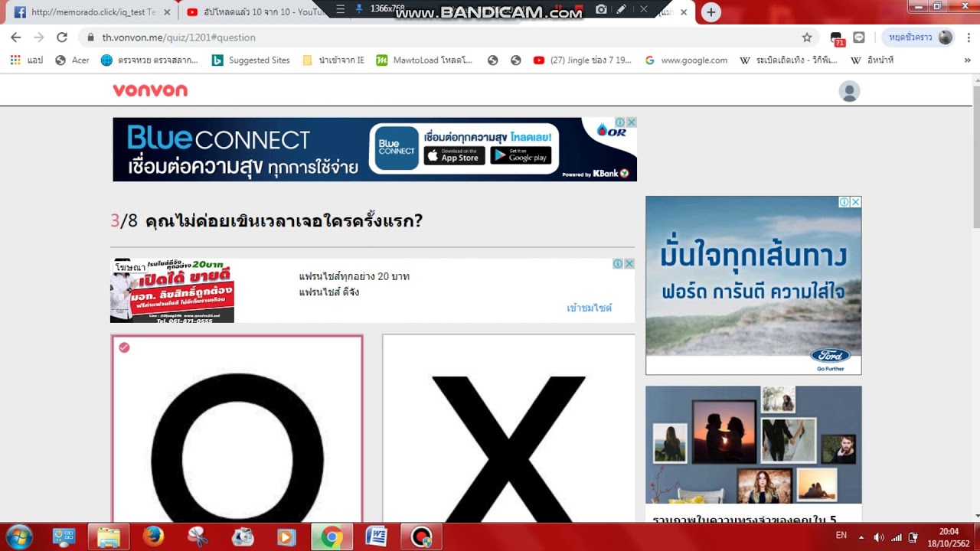Screen dimensions: 980x551
Task: Open the paused profile button
Action: pos(918,37)
